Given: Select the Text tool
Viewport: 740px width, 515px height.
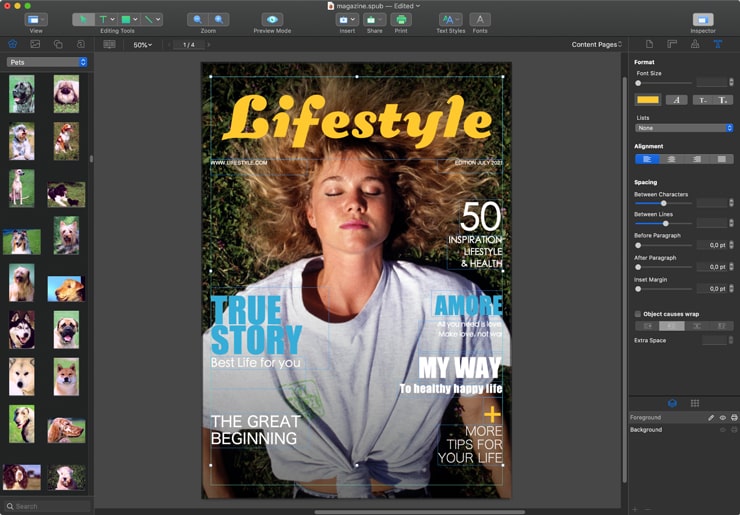Looking at the screenshot, I should click(x=102, y=19).
